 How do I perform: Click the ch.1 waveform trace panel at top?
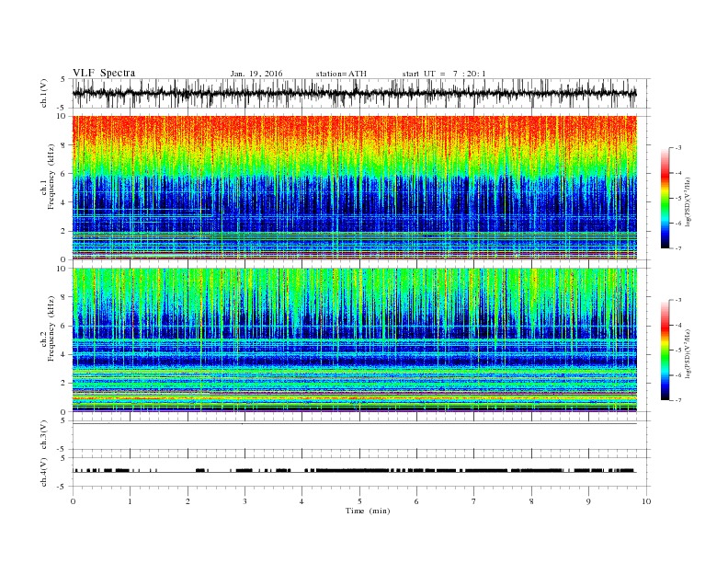(361, 93)
